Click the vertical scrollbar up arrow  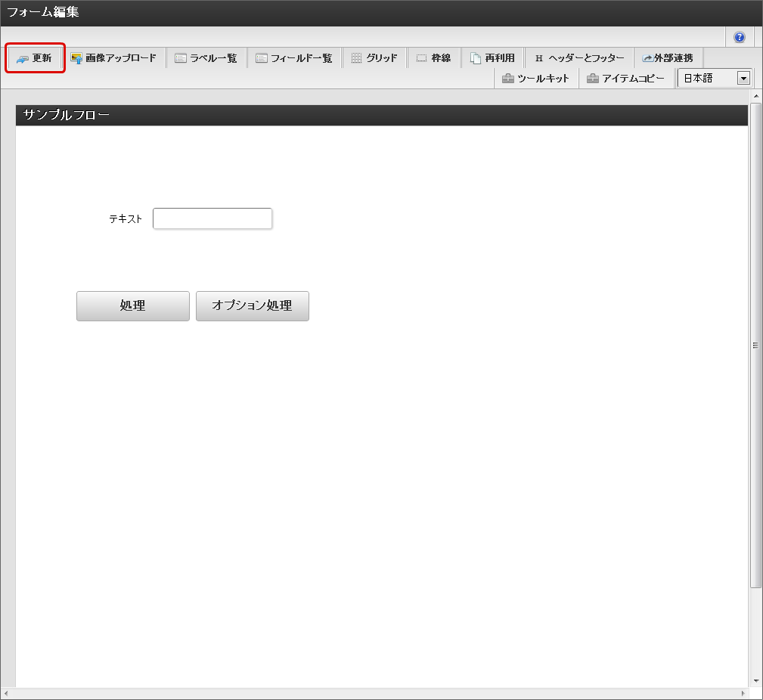tap(755, 96)
